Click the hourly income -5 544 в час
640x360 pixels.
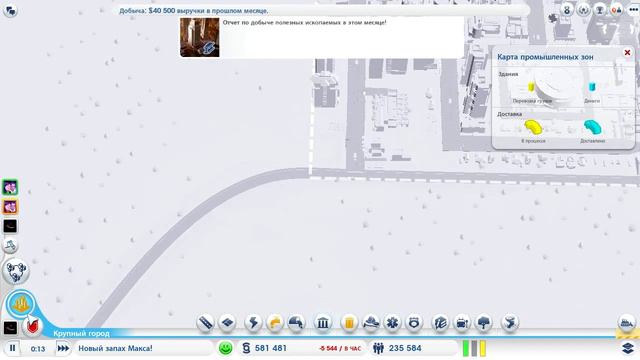[x=340, y=349]
